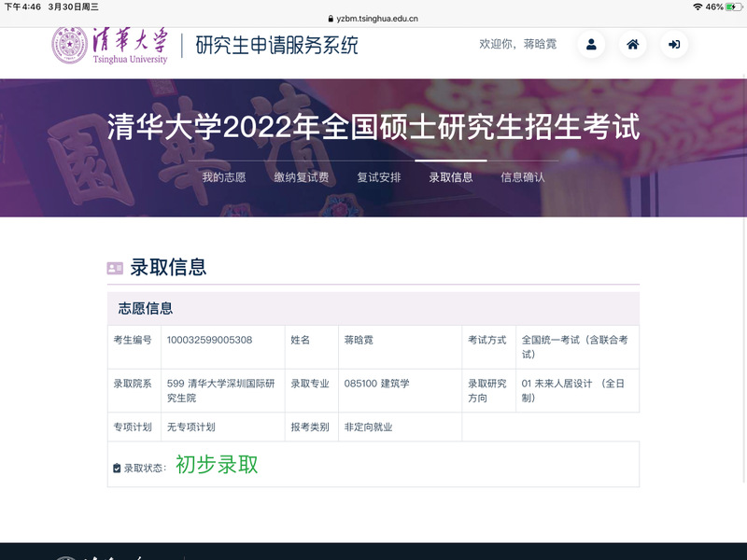
Task: Go to the 信息确认 tab
Action: click(x=523, y=177)
